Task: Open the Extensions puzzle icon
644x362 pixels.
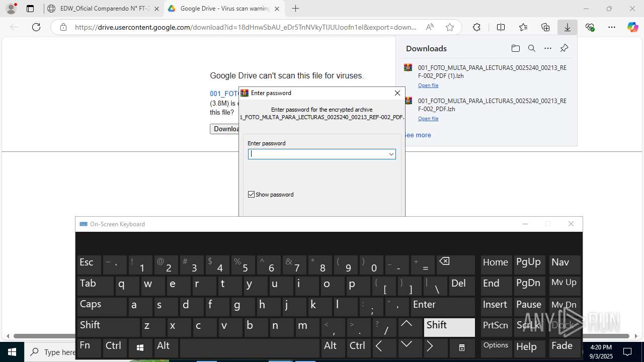Action: 476,27
